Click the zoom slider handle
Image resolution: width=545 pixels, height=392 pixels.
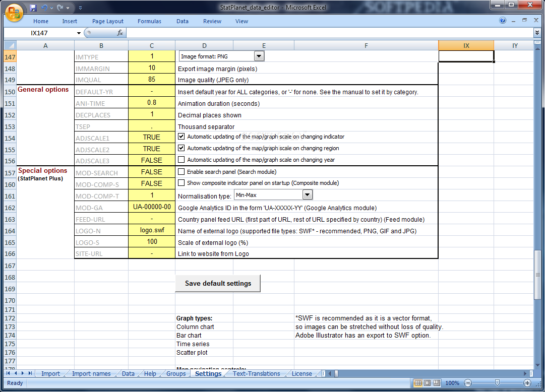click(x=498, y=383)
